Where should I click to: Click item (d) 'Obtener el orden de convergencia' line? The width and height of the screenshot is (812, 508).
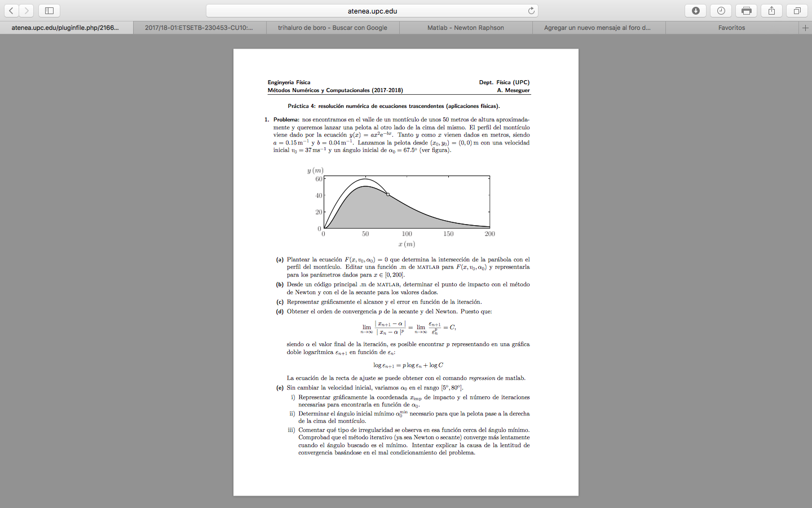384,312
